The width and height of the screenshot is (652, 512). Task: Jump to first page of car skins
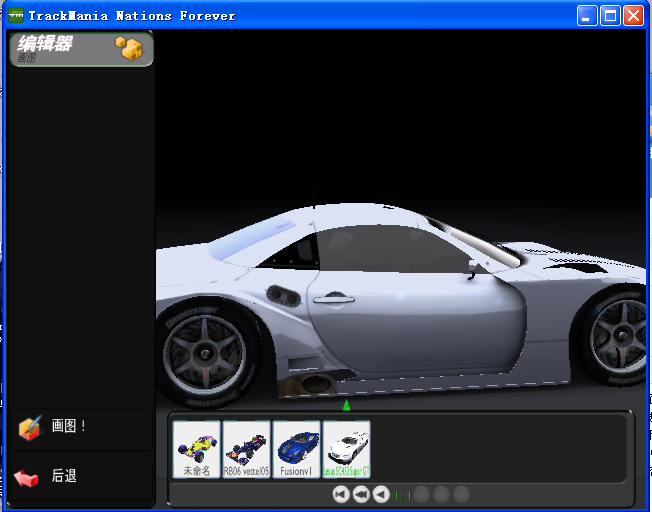point(341,495)
